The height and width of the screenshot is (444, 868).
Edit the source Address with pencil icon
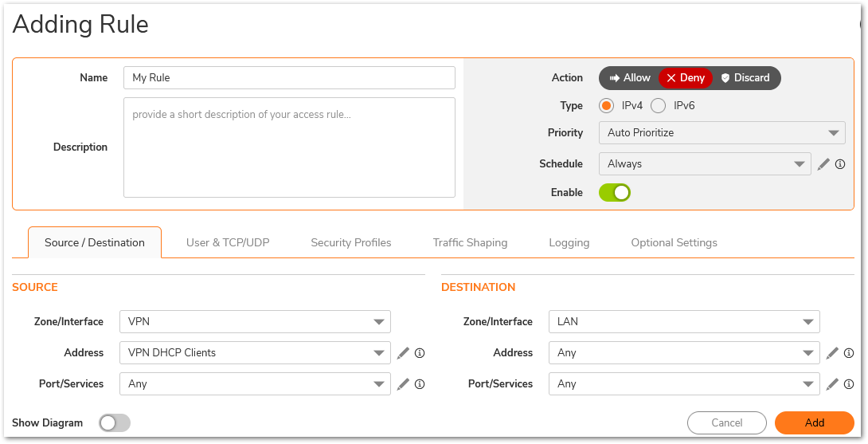click(x=403, y=353)
